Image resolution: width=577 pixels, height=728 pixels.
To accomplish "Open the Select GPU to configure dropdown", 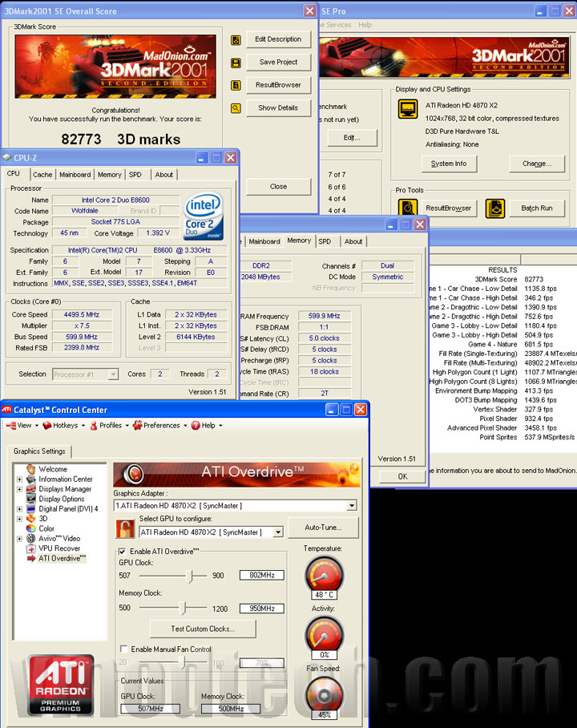I will click(278, 532).
